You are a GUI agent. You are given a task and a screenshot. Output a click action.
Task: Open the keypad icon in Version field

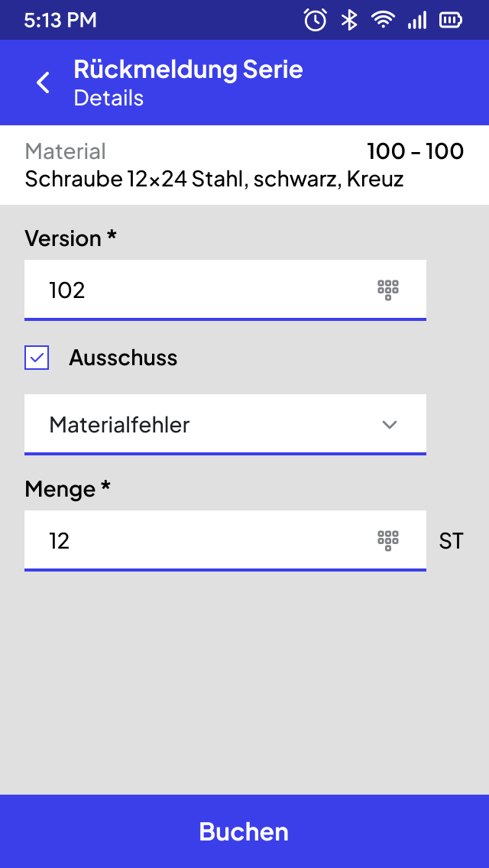pyautogui.click(x=388, y=290)
